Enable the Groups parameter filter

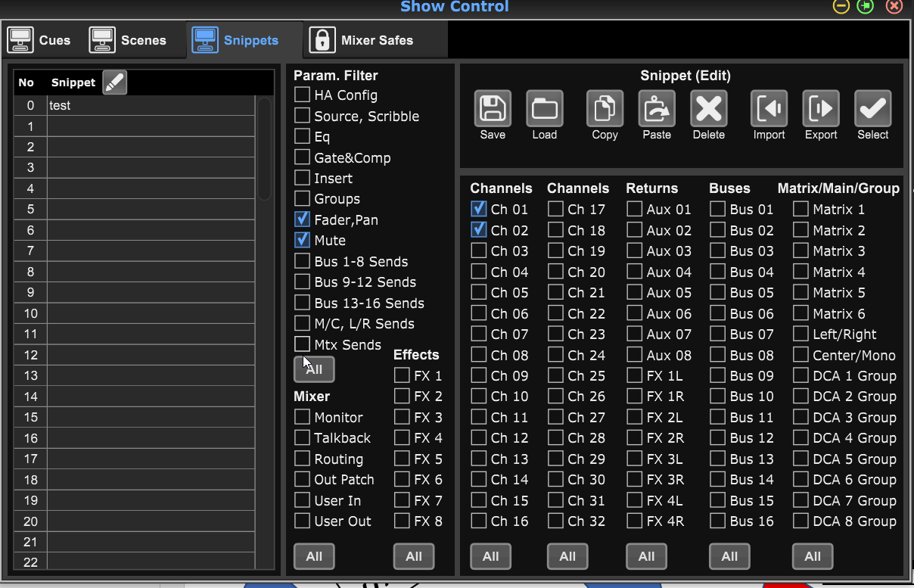(x=302, y=198)
